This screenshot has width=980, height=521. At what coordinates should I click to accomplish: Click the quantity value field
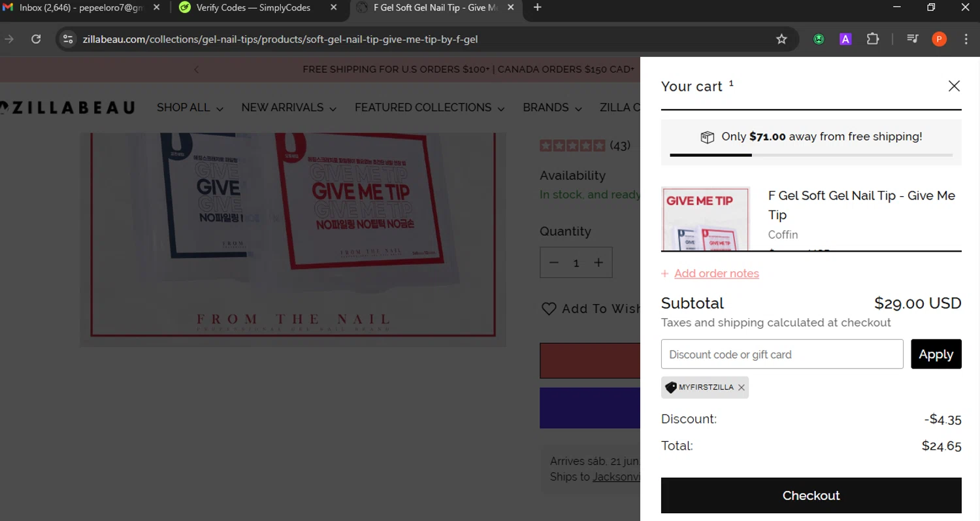[x=576, y=263]
